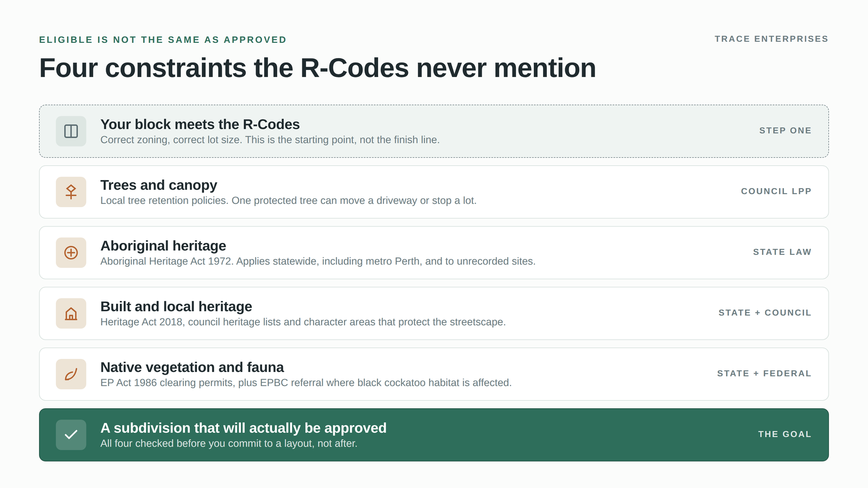Select the 'Aboriginal heritage' heading
868x488 pixels.
point(163,246)
